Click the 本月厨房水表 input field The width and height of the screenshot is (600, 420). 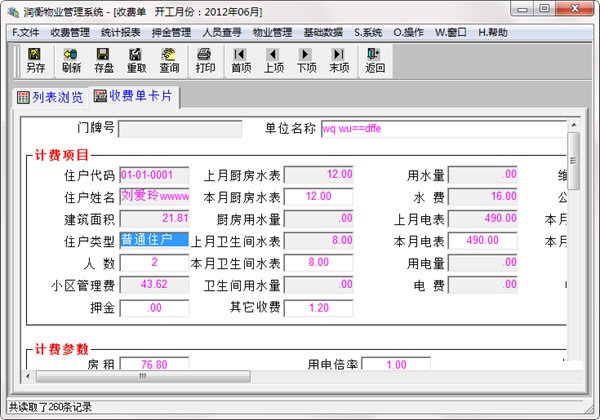point(318,197)
